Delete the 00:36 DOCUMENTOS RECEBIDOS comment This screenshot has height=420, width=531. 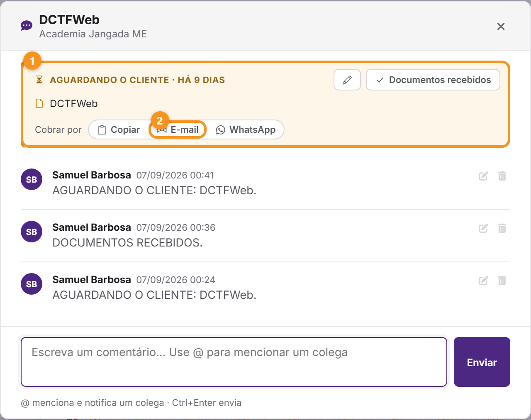click(x=502, y=228)
